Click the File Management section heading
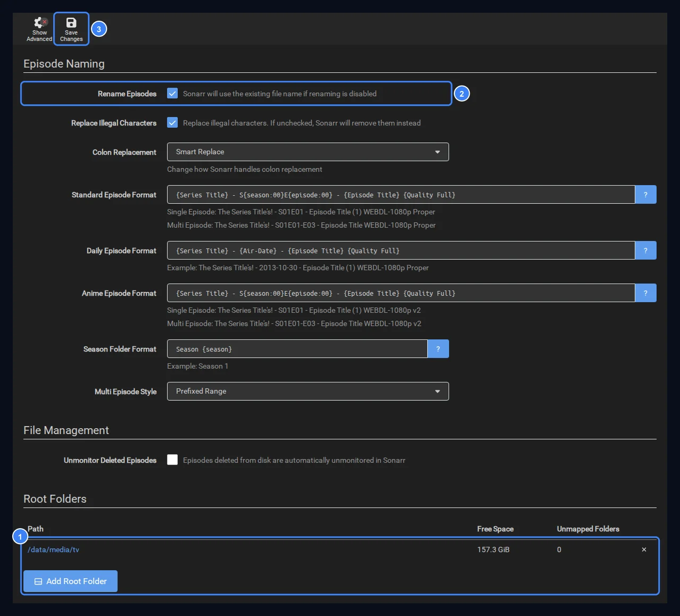The height and width of the screenshot is (616, 680). click(66, 430)
